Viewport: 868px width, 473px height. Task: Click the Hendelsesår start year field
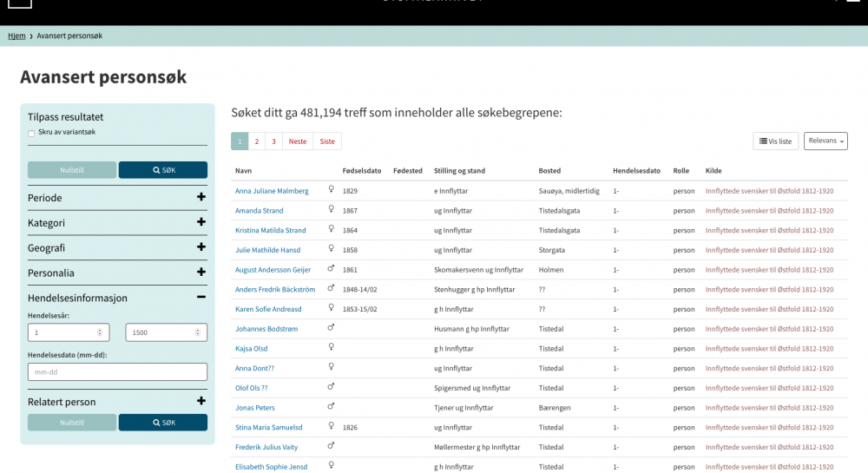click(x=69, y=332)
